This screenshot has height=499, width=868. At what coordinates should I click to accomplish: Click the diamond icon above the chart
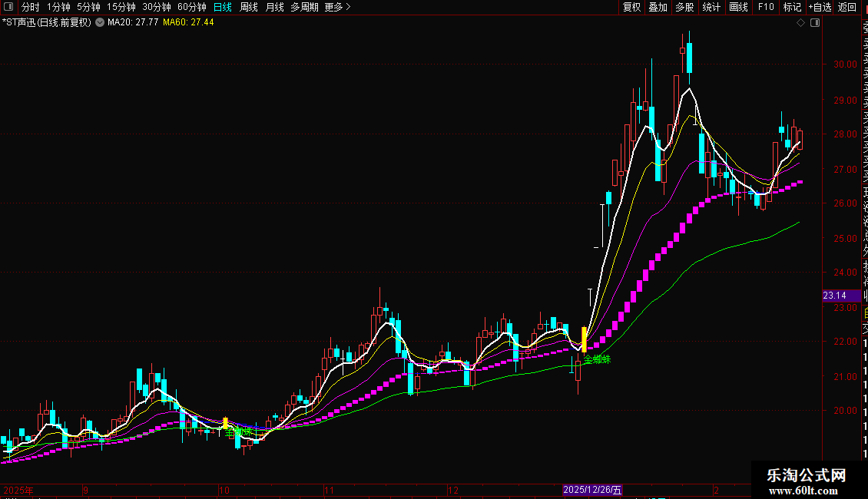click(800, 23)
